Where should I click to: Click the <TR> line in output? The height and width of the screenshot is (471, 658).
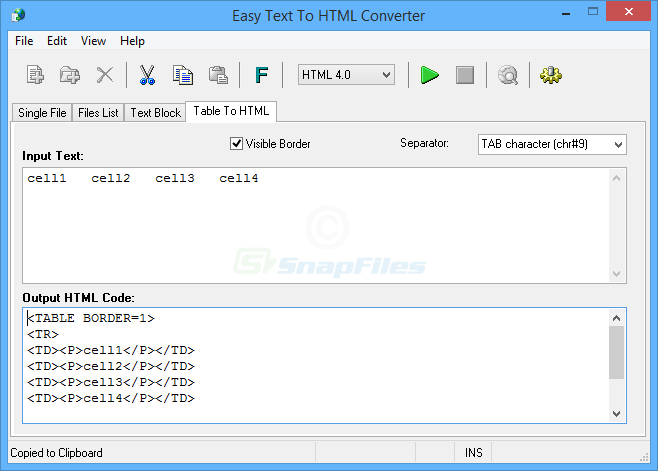click(x=43, y=334)
